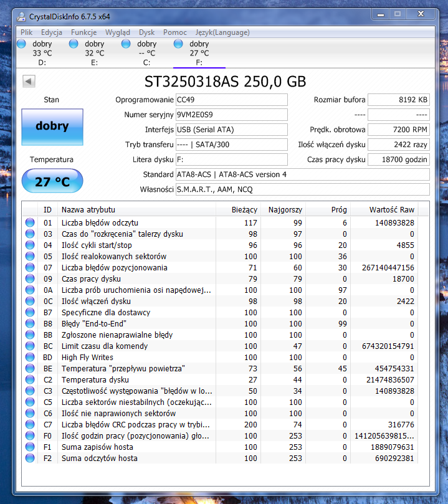448x504 pixels.
Task: Click the ID column header
Action: click(47, 210)
